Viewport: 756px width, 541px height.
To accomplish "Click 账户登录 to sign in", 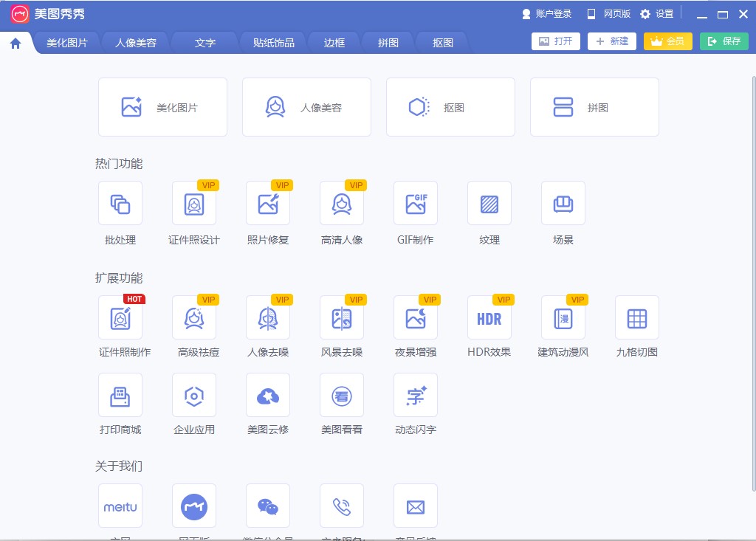I will pos(547,14).
